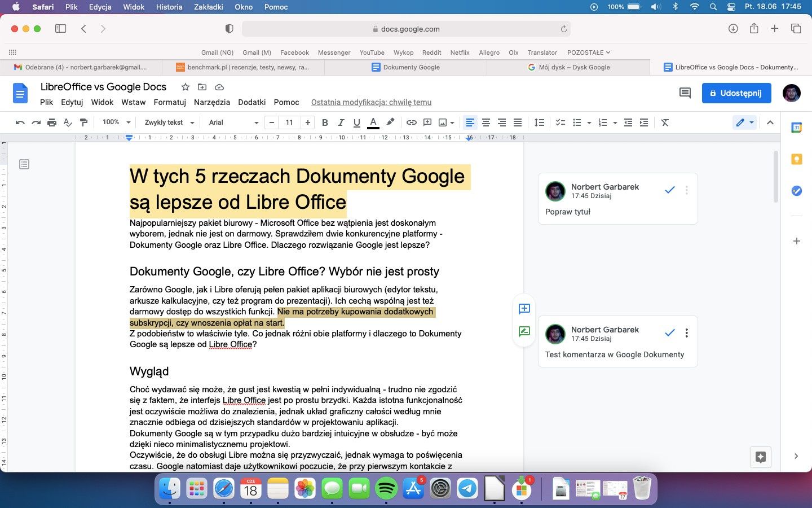The width and height of the screenshot is (812, 508).
Task: Open the 100% zoom dropdown
Action: 116,122
